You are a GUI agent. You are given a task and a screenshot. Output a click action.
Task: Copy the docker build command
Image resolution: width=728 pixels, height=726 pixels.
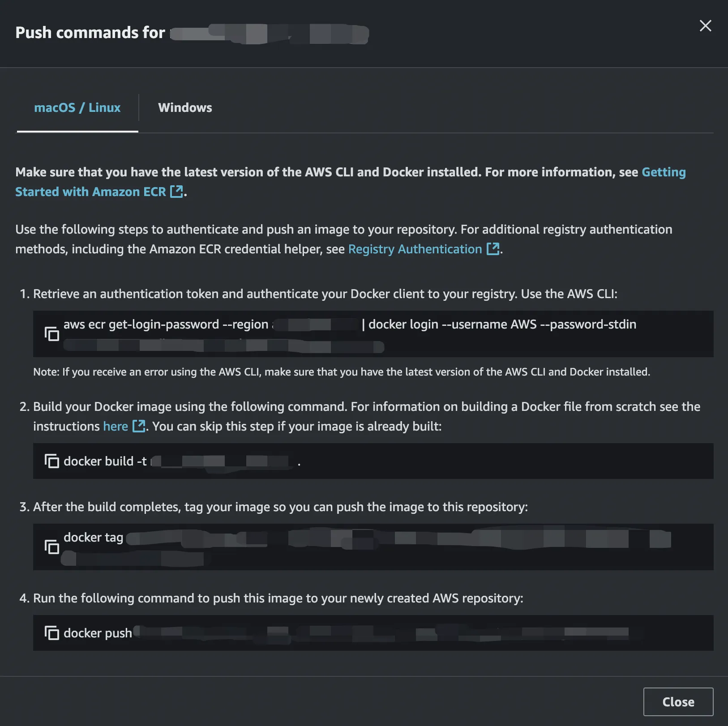[51, 461]
